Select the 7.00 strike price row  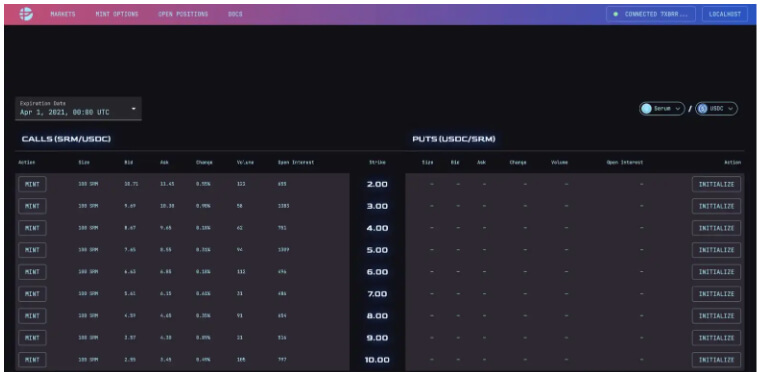coord(377,294)
